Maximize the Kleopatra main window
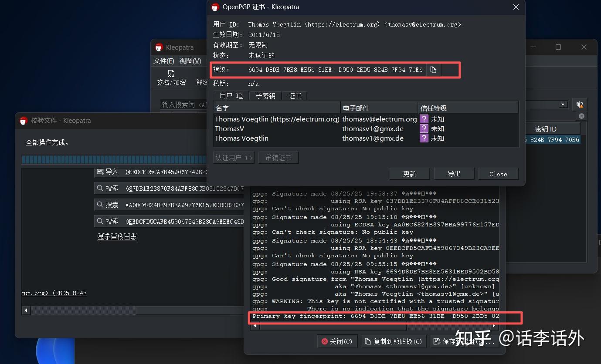 (x=558, y=47)
